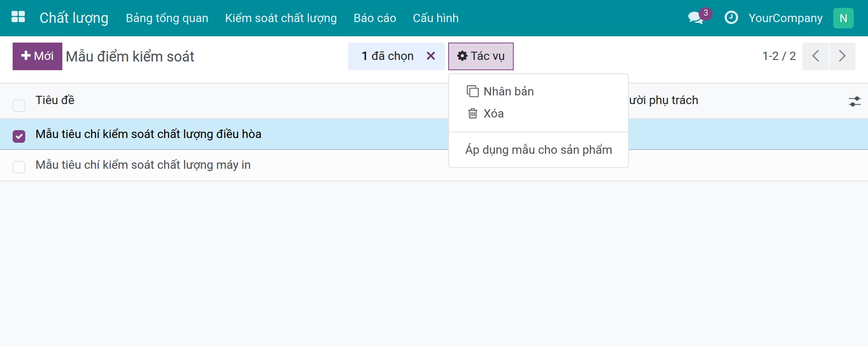Open the user avatar N menu
Viewport: 868px width, 347px height.
843,18
